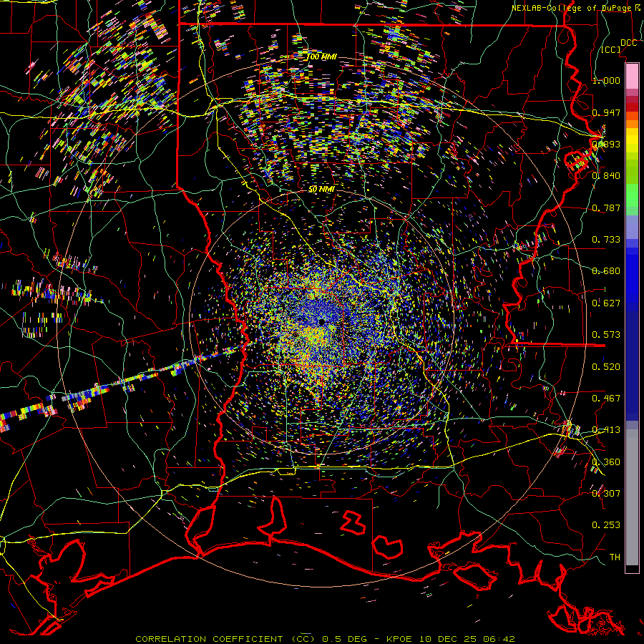
Task: Click the TH threshold label on the legend
Action: tap(615, 557)
